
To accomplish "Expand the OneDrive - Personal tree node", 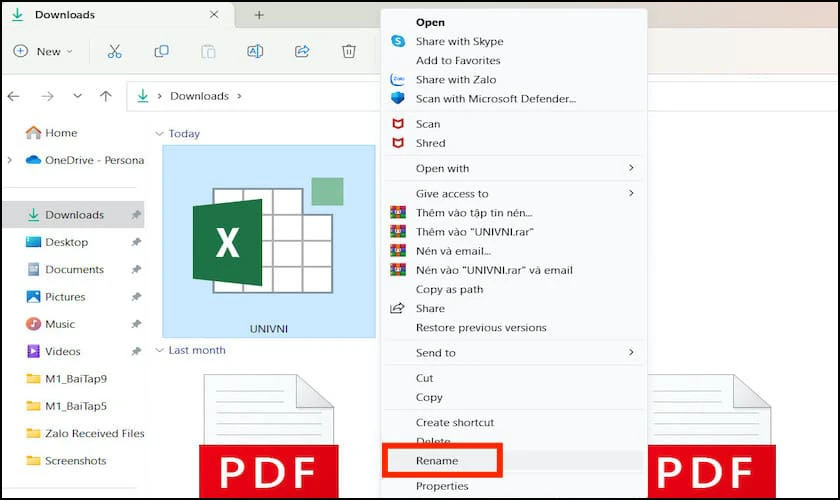I will point(10,160).
